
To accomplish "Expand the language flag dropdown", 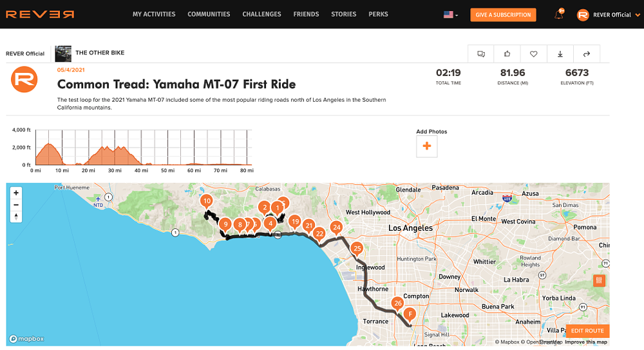I will pos(451,15).
